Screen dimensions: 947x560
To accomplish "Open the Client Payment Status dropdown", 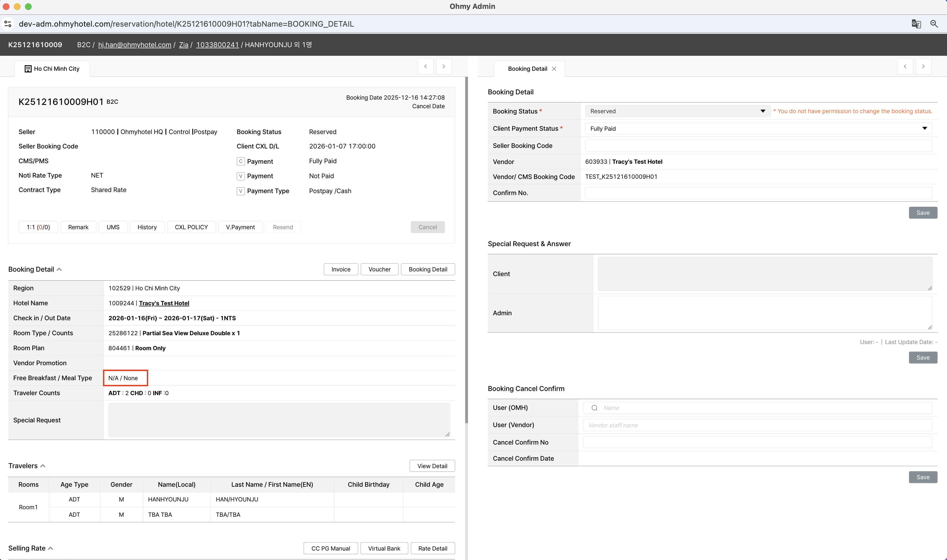I will (758, 129).
